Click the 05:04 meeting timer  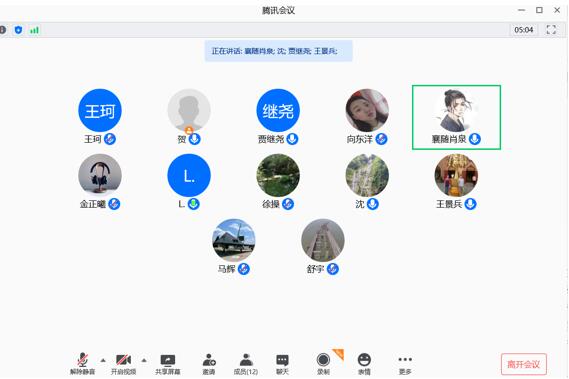pos(524,30)
